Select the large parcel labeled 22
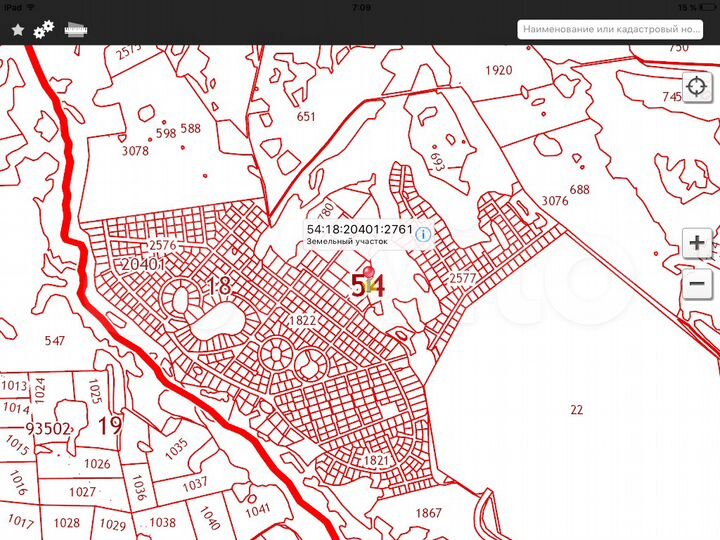Viewport: 720px width, 540px height. 576,410
